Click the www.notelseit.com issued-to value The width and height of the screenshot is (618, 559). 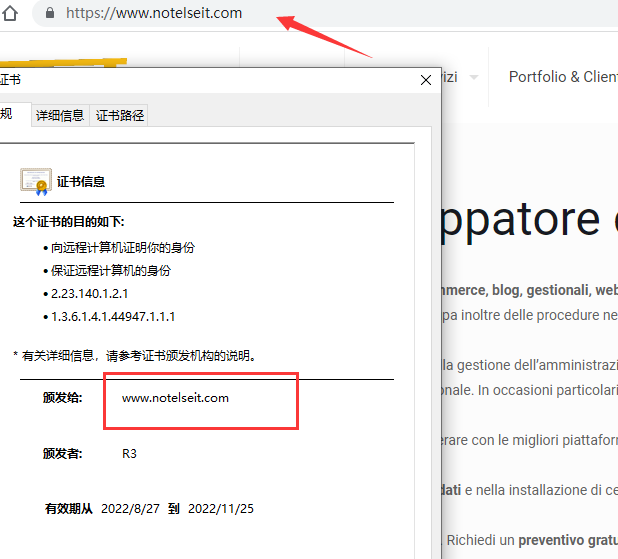tap(175, 398)
